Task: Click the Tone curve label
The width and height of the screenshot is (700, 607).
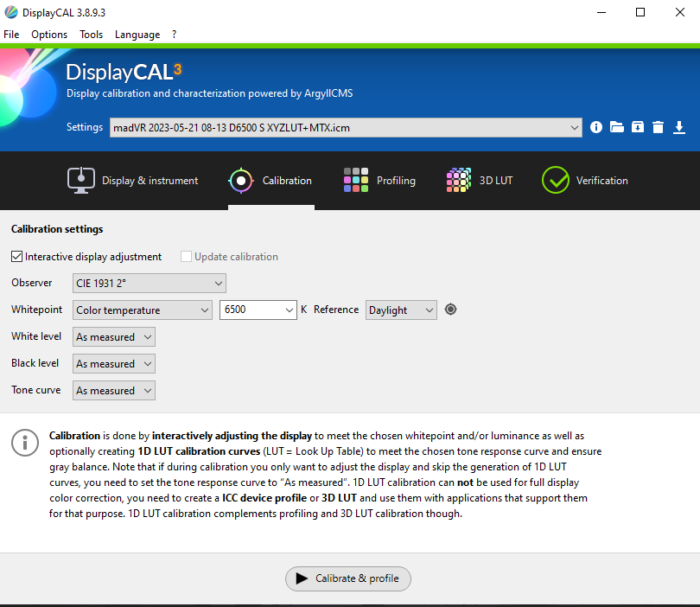Action: (35, 390)
